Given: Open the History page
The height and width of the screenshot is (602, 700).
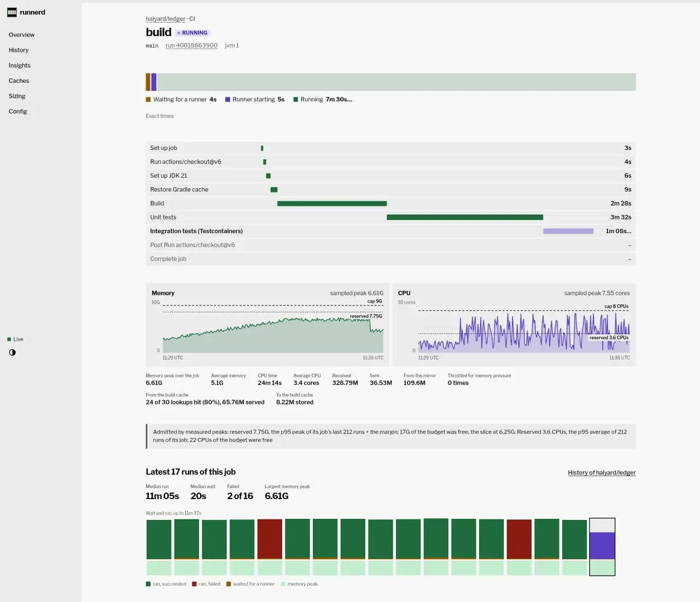Looking at the screenshot, I should pyautogui.click(x=19, y=50).
